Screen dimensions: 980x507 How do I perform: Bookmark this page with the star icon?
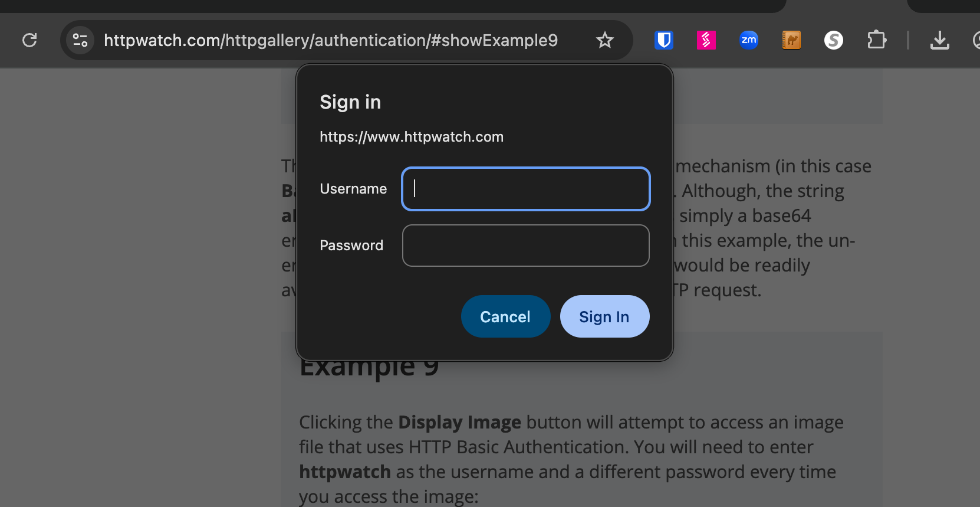pos(604,40)
